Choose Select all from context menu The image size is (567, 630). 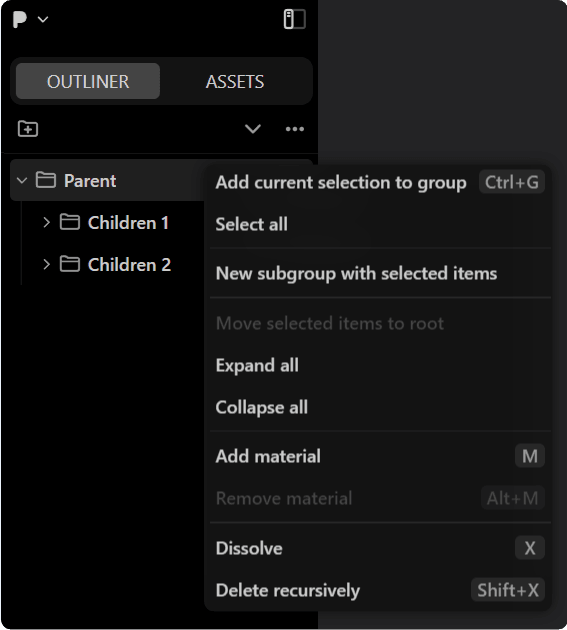380,224
